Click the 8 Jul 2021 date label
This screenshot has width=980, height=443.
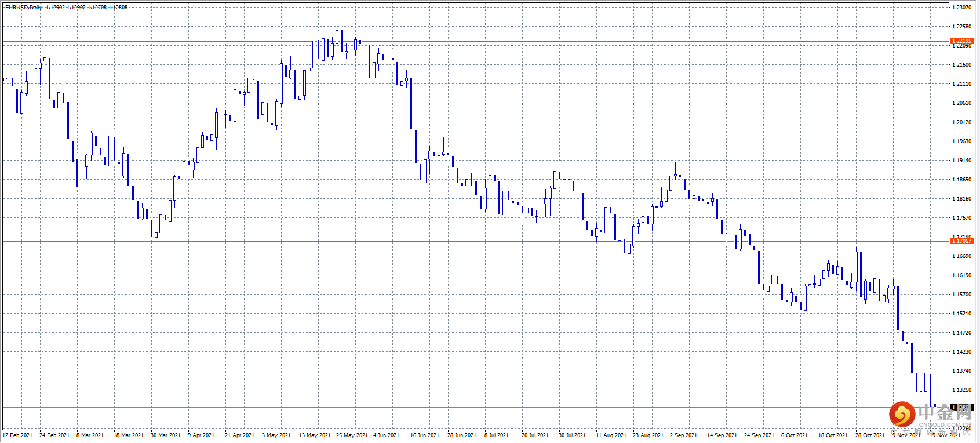tap(497, 435)
